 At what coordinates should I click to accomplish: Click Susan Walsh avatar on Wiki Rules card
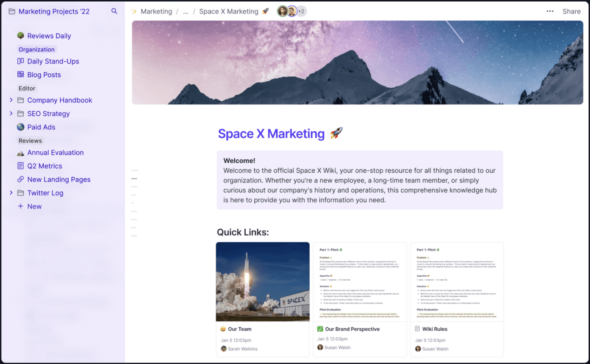pos(418,349)
